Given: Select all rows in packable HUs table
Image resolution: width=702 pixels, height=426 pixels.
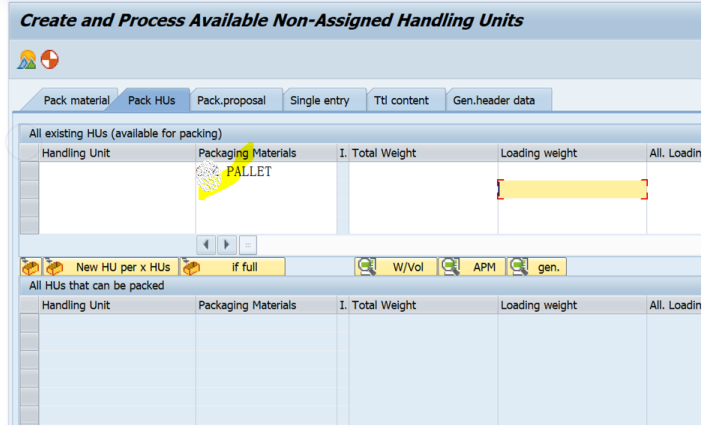Looking at the screenshot, I should click(x=29, y=305).
